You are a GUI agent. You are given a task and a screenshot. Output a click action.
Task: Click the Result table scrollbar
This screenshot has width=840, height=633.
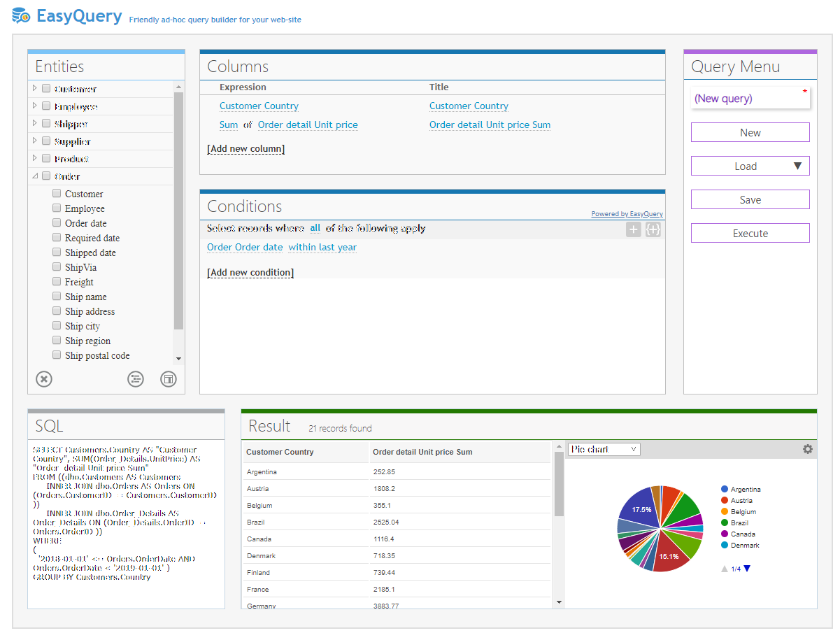tap(559, 484)
